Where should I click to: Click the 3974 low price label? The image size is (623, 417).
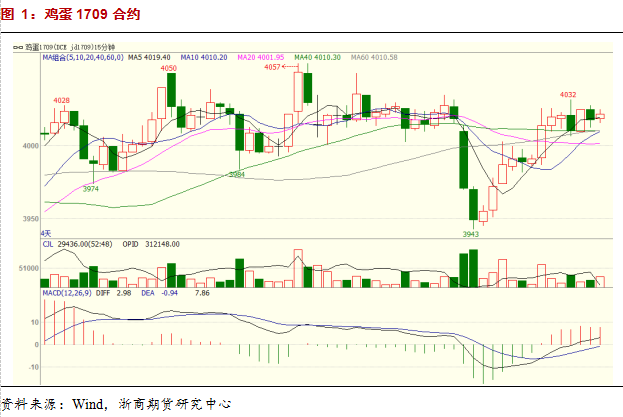point(91,189)
